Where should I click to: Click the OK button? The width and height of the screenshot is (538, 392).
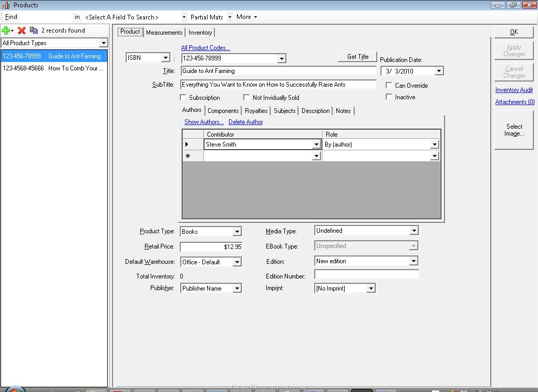[x=514, y=32]
